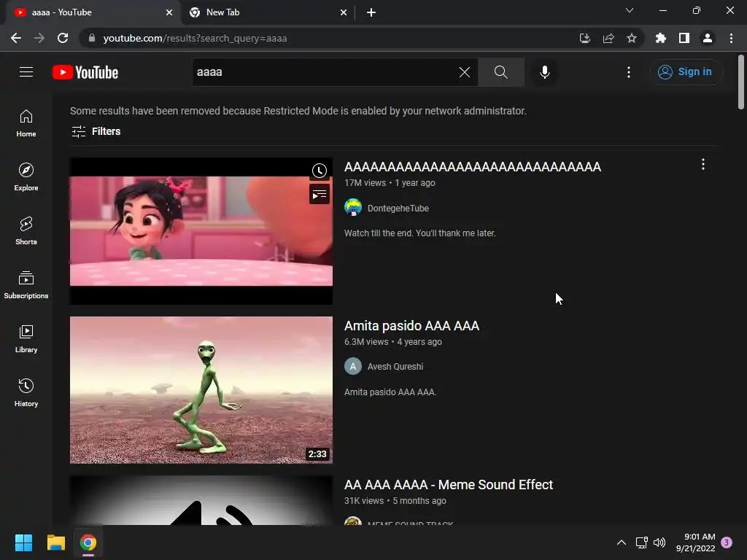This screenshot has height=560, width=747.
Task: Toggle the Chrome side panel
Action: click(x=684, y=38)
